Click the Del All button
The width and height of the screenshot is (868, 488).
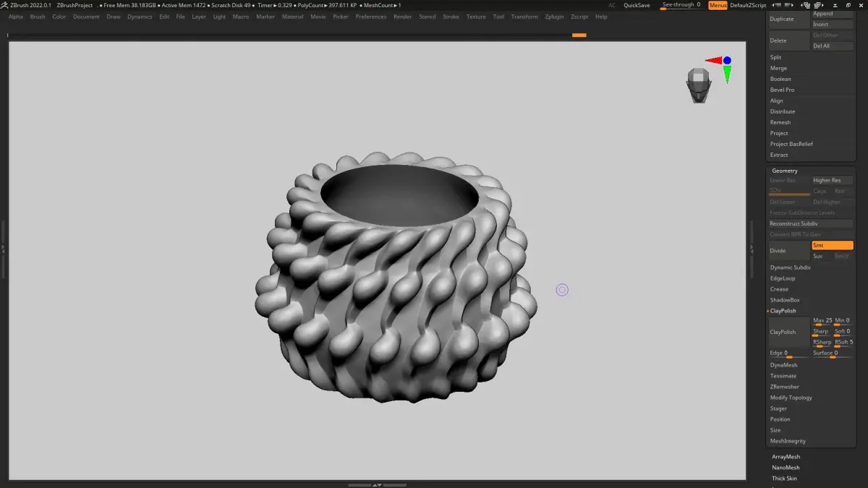pyautogui.click(x=833, y=46)
